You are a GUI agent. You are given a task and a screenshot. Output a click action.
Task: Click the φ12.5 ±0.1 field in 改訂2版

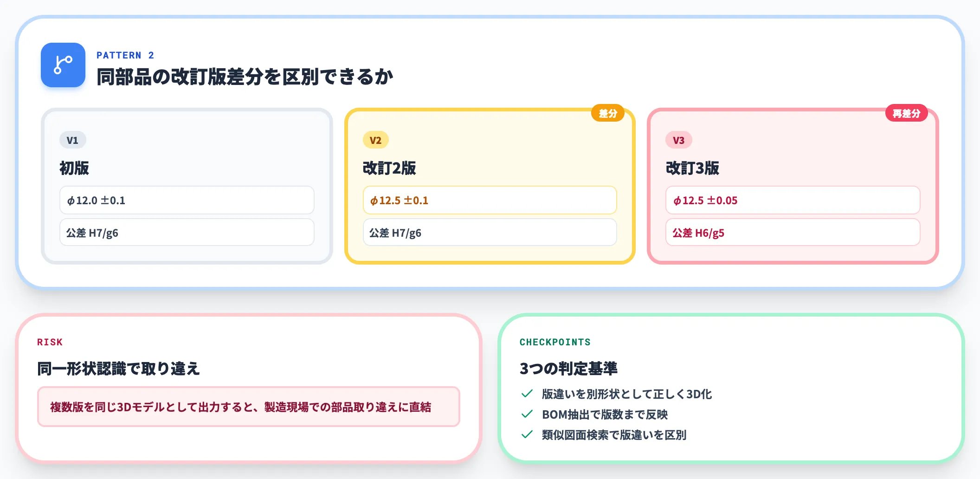(490, 200)
